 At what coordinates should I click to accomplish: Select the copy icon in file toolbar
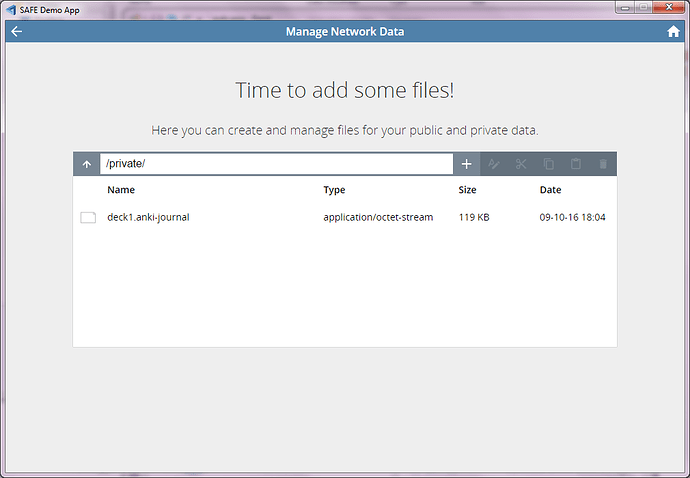[x=548, y=164]
